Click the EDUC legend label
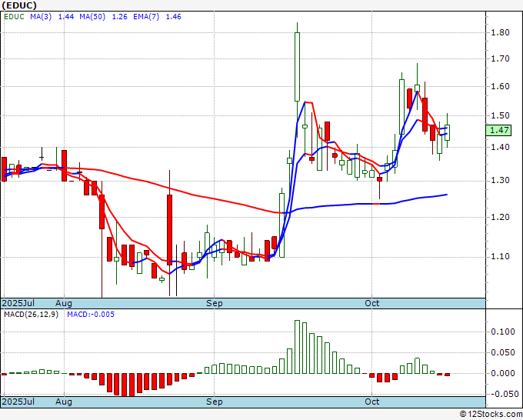 click(14, 17)
